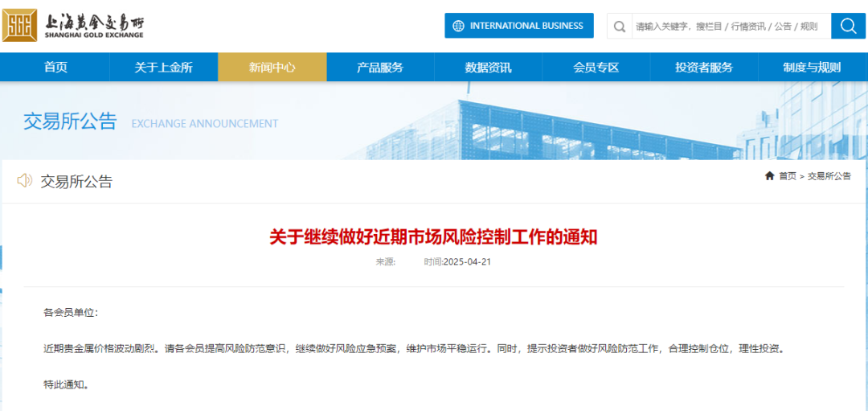Click the globe icon in International Business button
Screen dimensions: 868x411
[458, 26]
